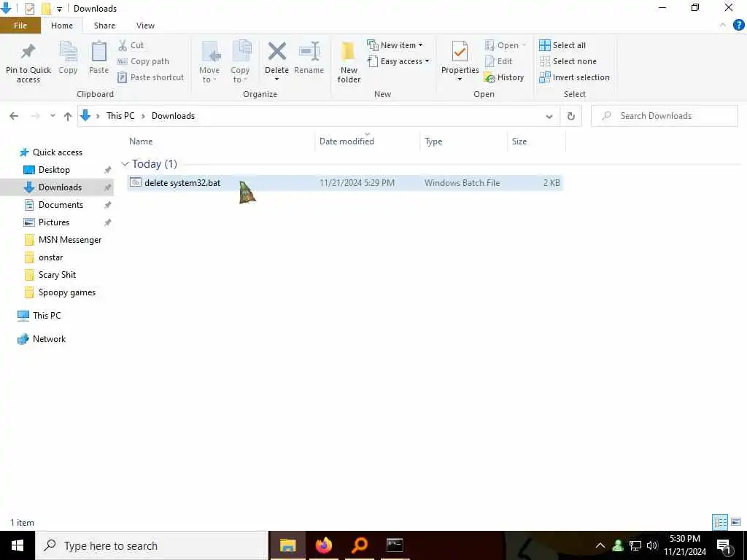Go up one folder level
747x560 pixels.
pyautogui.click(x=68, y=116)
